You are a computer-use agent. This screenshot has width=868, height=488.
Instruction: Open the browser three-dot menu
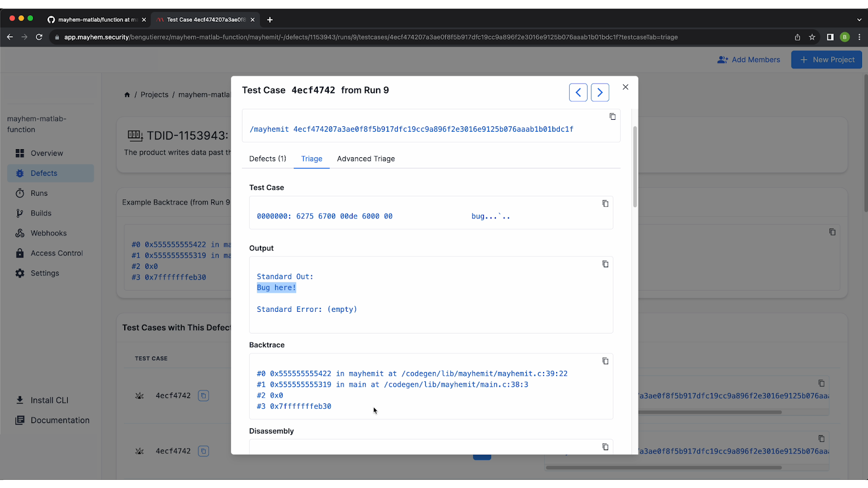click(x=859, y=37)
